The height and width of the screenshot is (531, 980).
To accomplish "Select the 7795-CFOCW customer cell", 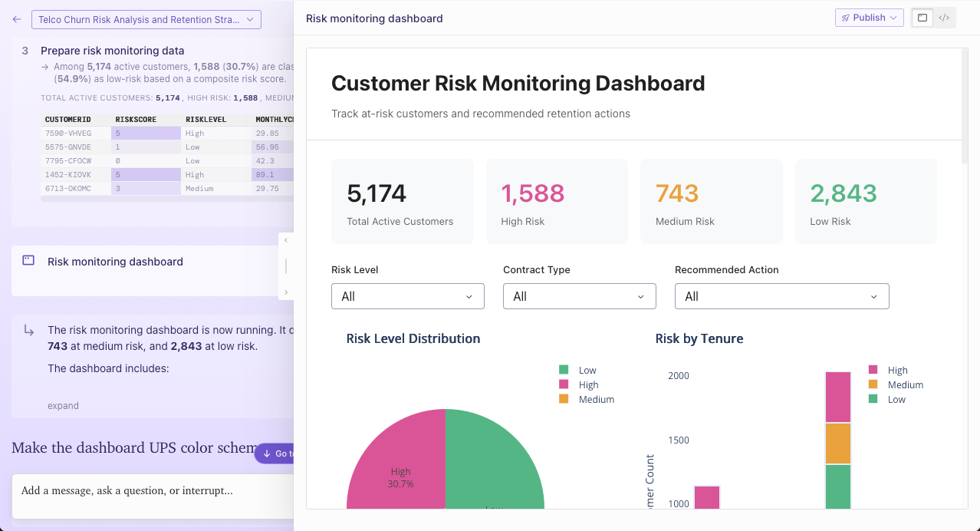I will coord(76,161).
